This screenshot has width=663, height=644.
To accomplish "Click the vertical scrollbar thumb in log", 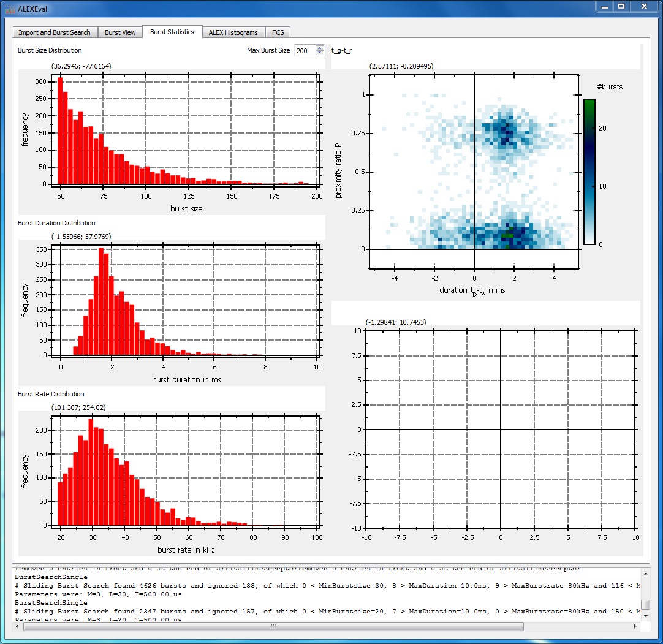I will coord(646,604).
